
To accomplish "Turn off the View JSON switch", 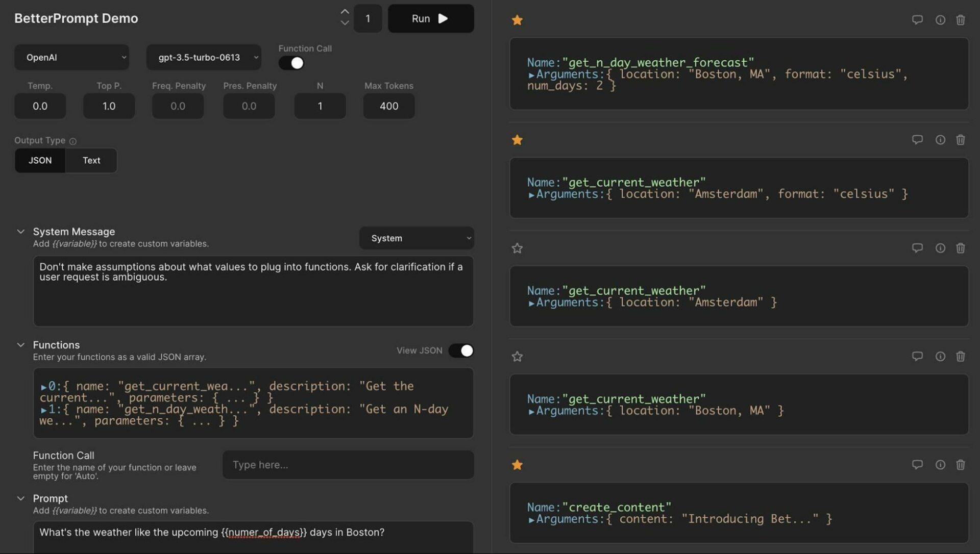I will [461, 350].
